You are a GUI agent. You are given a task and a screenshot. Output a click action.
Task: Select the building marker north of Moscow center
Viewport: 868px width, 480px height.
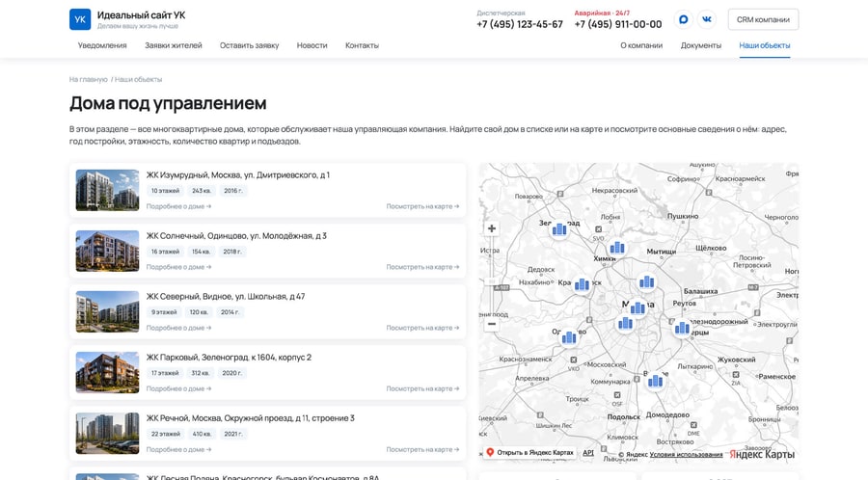[x=646, y=282]
